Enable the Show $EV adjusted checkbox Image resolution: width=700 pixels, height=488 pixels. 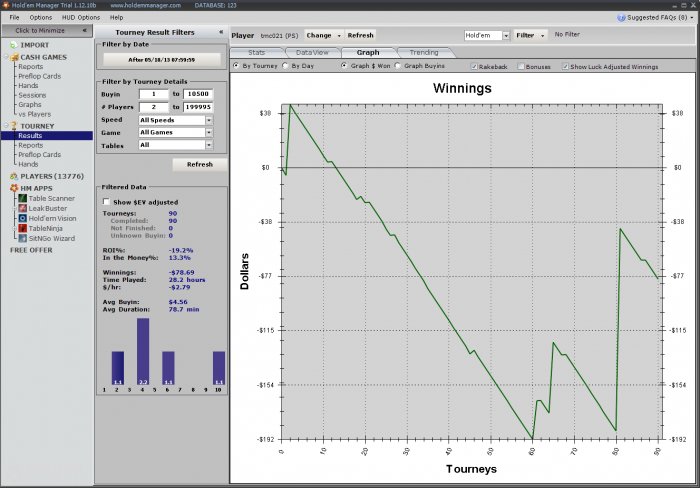point(107,201)
